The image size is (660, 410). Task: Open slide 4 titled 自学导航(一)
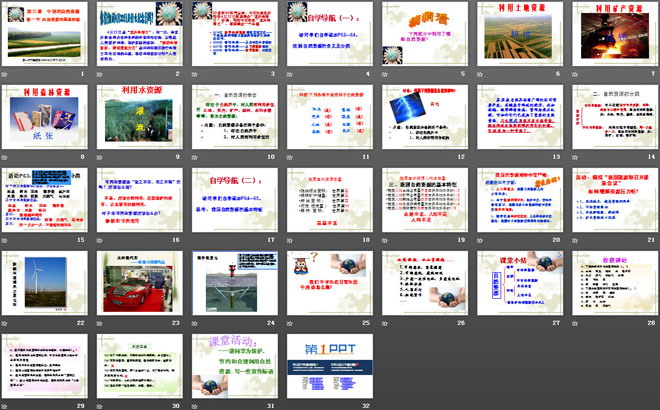tap(330, 34)
